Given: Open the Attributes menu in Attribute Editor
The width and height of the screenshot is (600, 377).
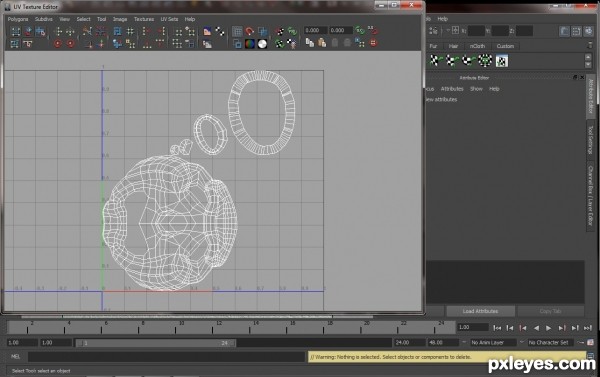Looking at the screenshot, I should click(452, 89).
